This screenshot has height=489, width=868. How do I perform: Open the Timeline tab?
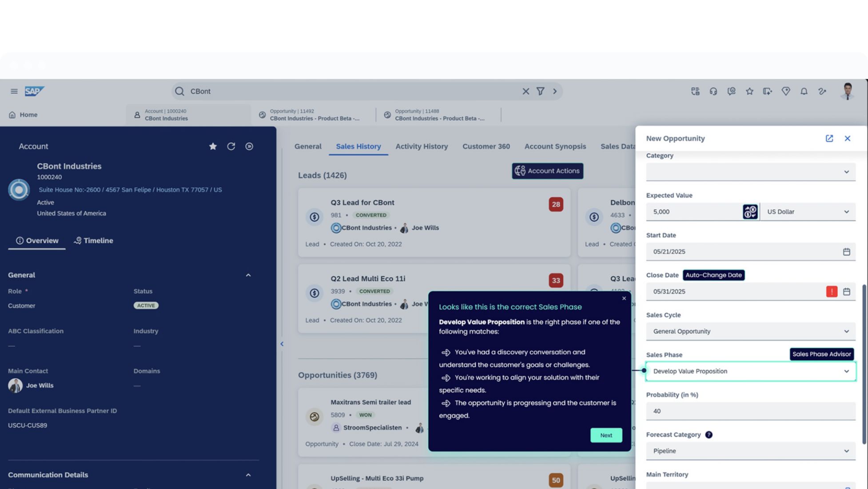point(93,240)
